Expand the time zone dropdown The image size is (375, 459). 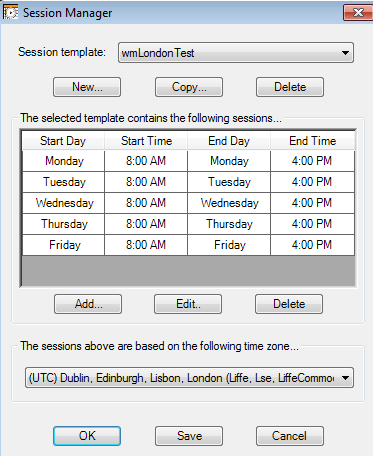click(189, 378)
